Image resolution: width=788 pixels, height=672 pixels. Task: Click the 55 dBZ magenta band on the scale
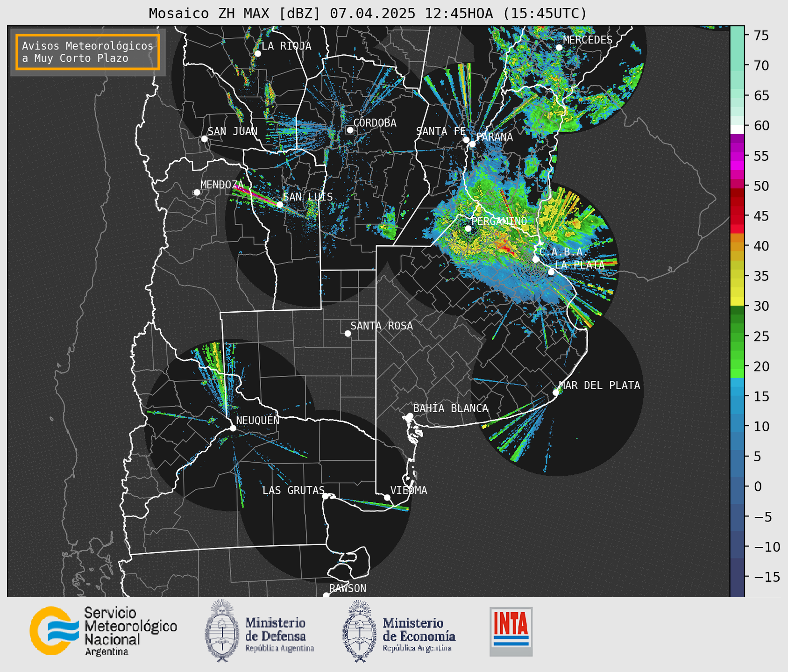point(737,156)
